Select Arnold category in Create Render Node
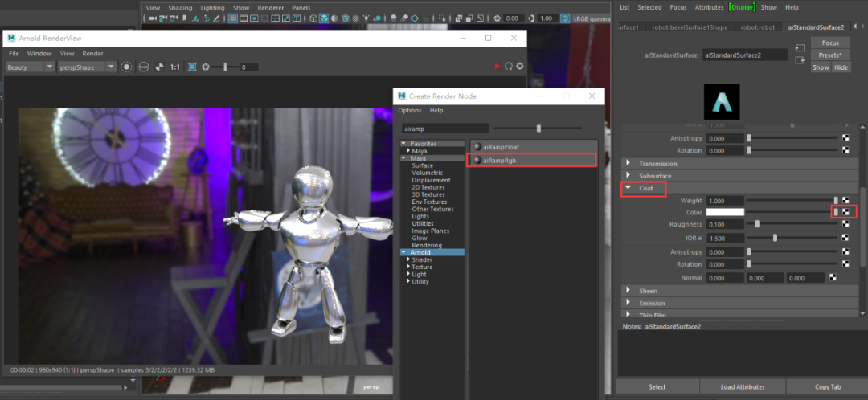 (432, 252)
